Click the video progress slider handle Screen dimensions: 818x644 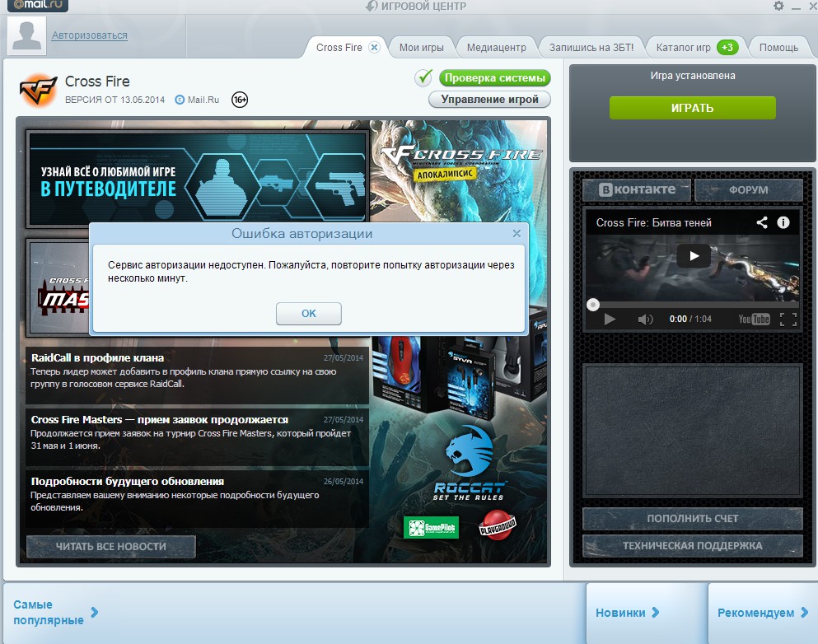click(592, 305)
